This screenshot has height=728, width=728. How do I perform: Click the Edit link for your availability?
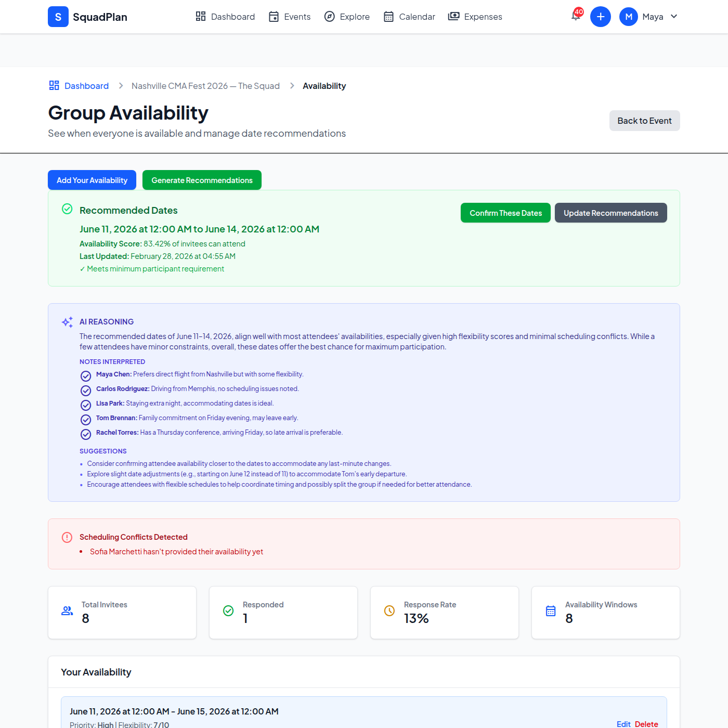pyautogui.click(x=623, y=724)
